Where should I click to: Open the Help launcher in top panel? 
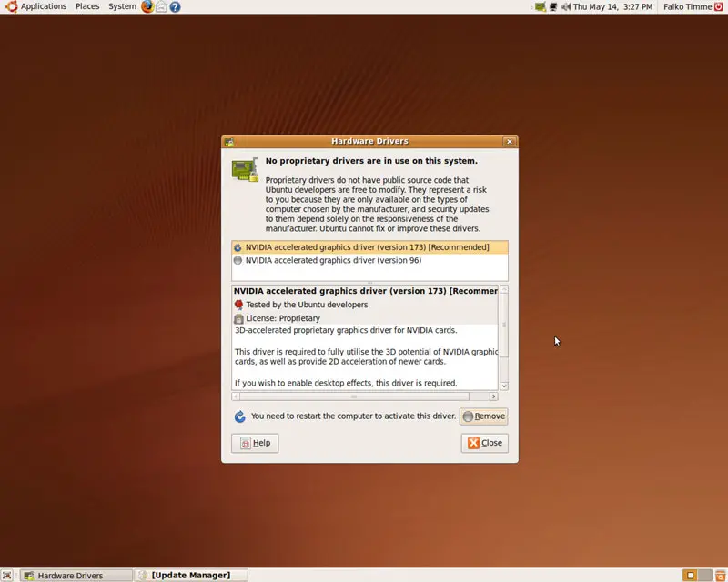point(175,6)
